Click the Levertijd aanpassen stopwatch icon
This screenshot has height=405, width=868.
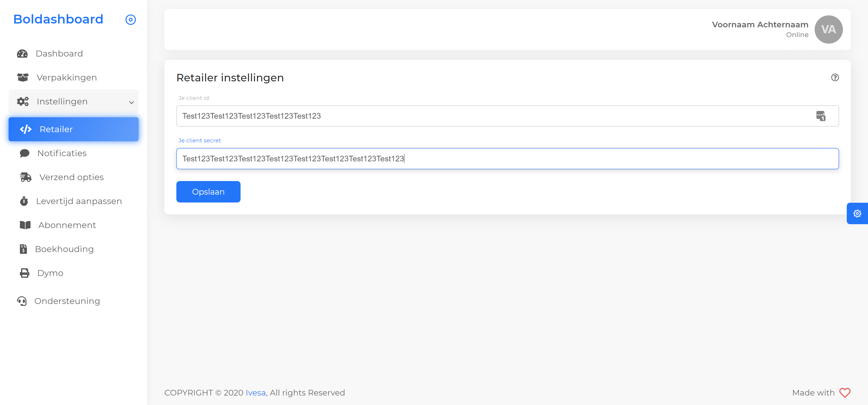coord(24,201)
